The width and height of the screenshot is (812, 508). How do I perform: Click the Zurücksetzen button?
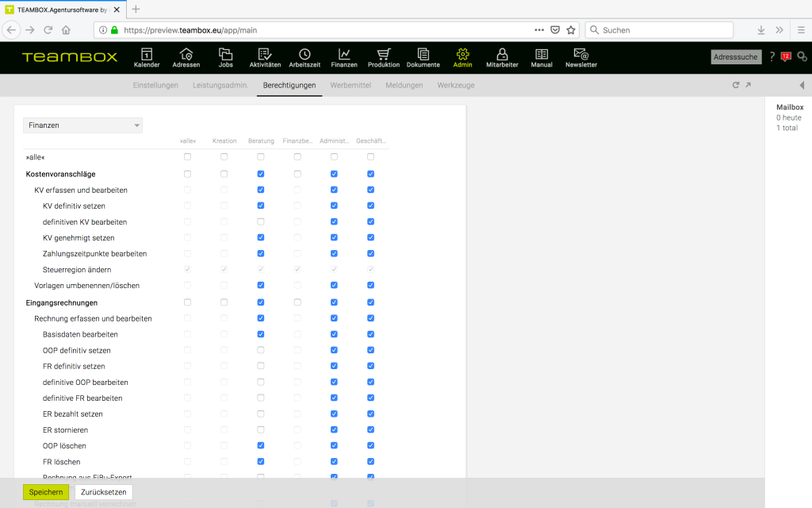click(x=104, y=492)
